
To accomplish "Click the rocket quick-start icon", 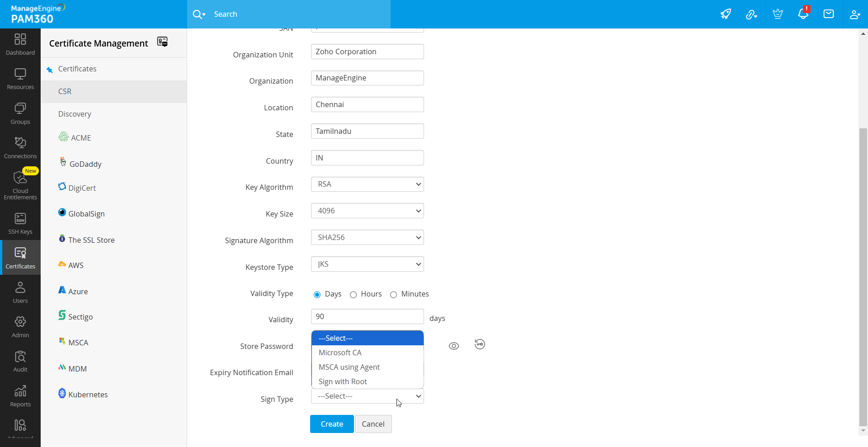I will tap(726, 14).
